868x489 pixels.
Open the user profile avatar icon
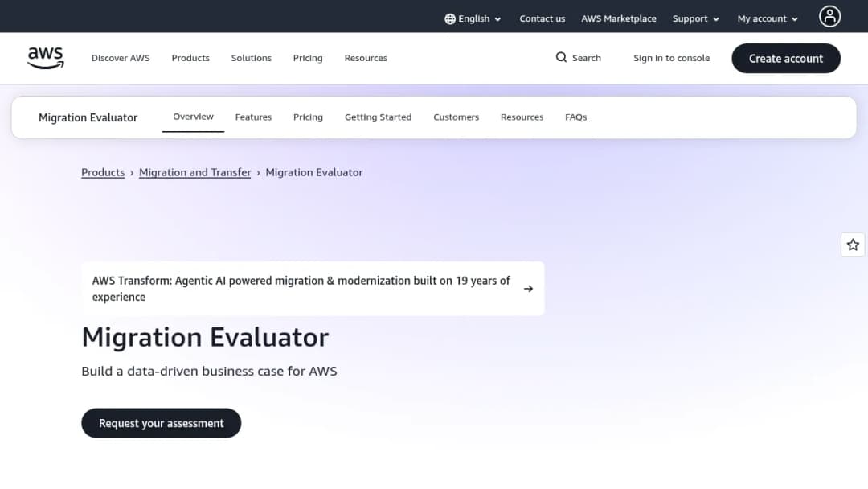click(x=829, y=16)
